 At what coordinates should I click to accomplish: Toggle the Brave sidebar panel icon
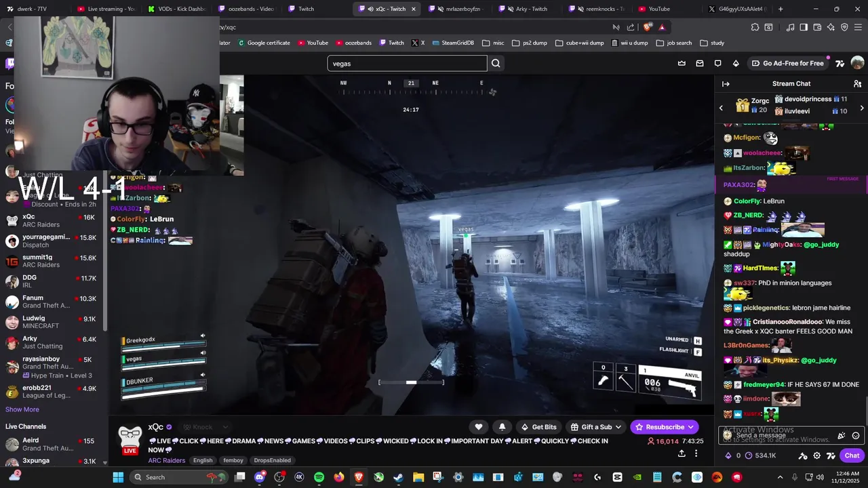click(804, 27)
